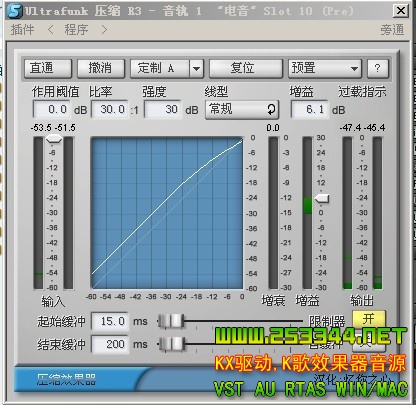Screen dimensions: 416x405
Task: Close the Ultrafunk compressor window
Action: (x=401, y=11)
